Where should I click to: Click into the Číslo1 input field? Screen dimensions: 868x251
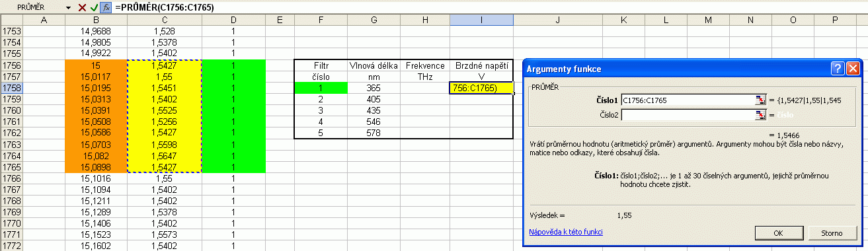[688, 100]
